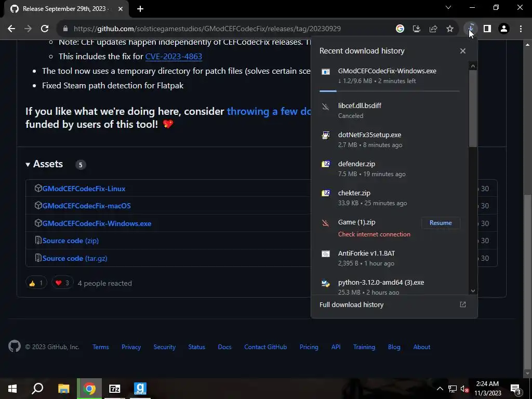Click the address bar URL field
This screenshot has width=532, height=399.
point(207,29)
